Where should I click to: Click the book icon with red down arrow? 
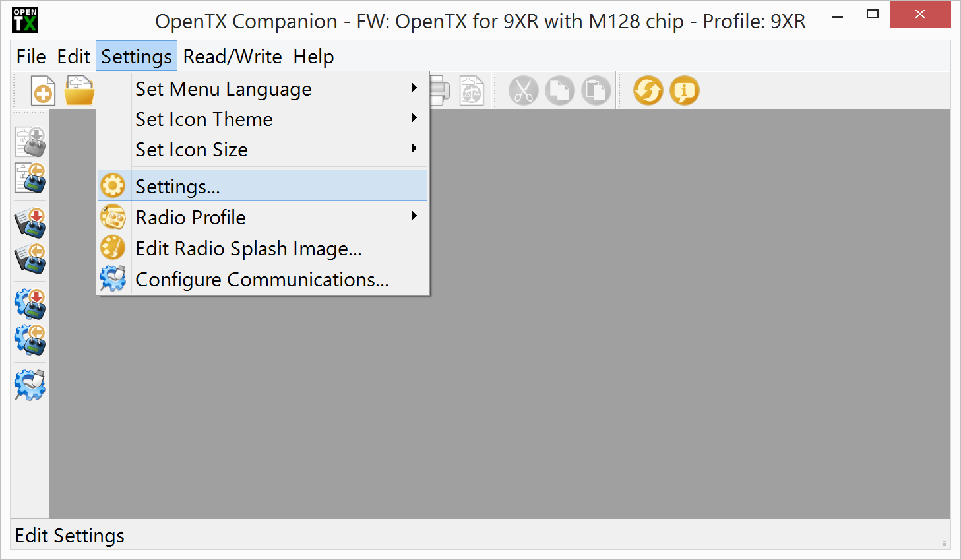click(x=30, y=223)
